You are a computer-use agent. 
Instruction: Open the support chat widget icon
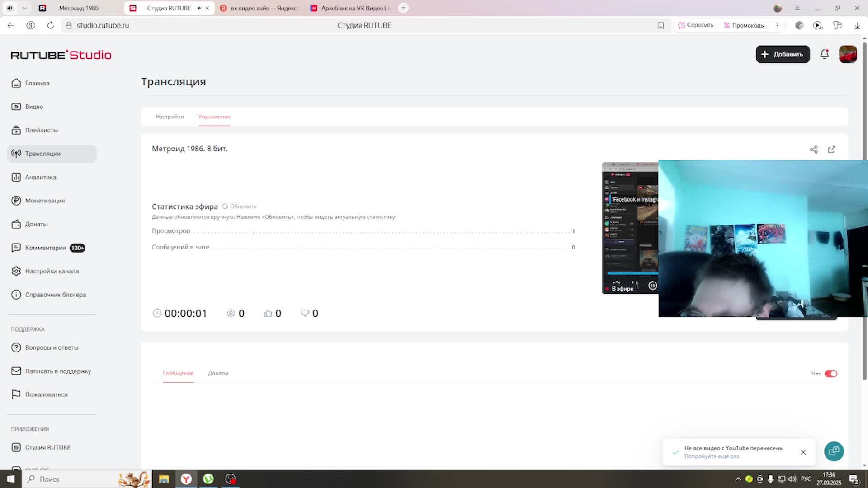[x=834, y=451]
